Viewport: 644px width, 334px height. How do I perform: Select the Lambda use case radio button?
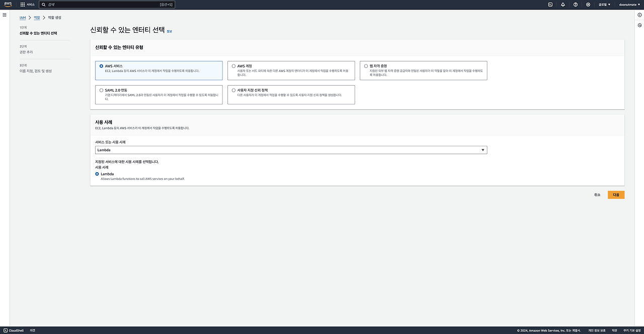pyautogui.click(x=97, y=174)
